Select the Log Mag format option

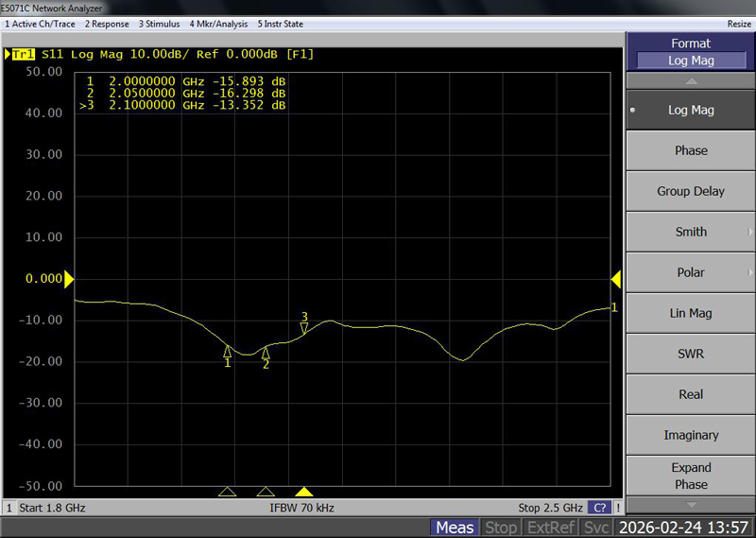point(691,110)
